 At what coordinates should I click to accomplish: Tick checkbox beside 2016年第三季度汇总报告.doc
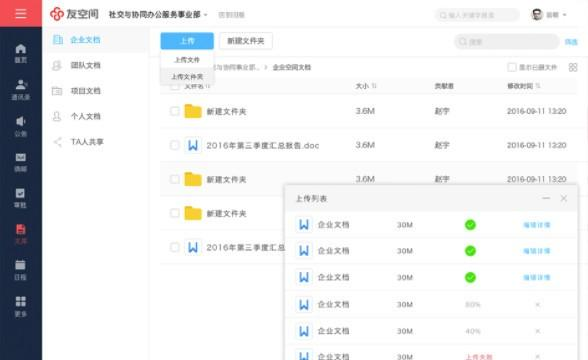tap(174, 145)
